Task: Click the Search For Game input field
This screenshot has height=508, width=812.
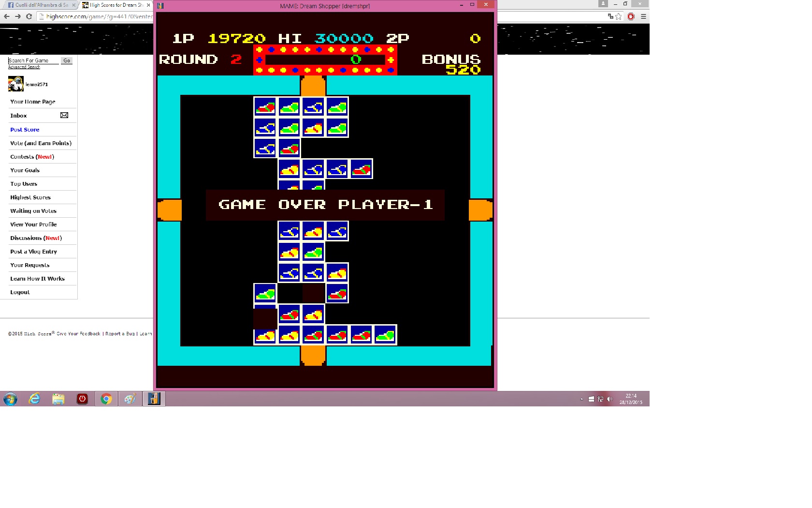Action: click(x=33, y=60)
